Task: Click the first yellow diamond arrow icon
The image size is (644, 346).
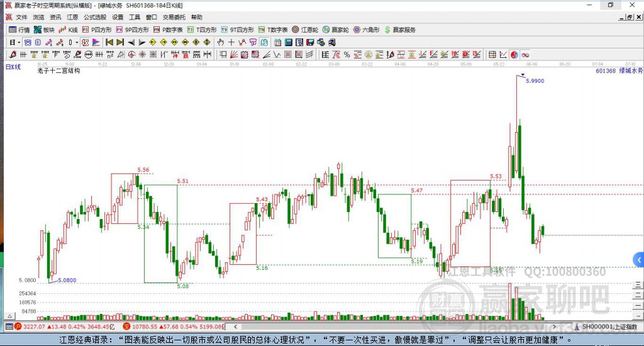Action: (x=153, y=42)
